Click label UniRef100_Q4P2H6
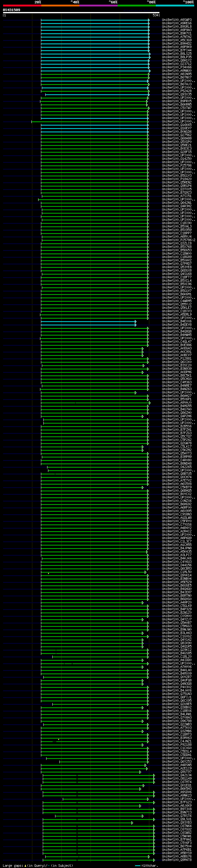 177,416
